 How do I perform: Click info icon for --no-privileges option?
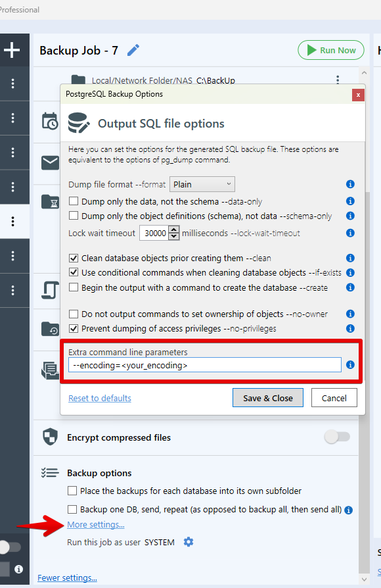point(350,328)
